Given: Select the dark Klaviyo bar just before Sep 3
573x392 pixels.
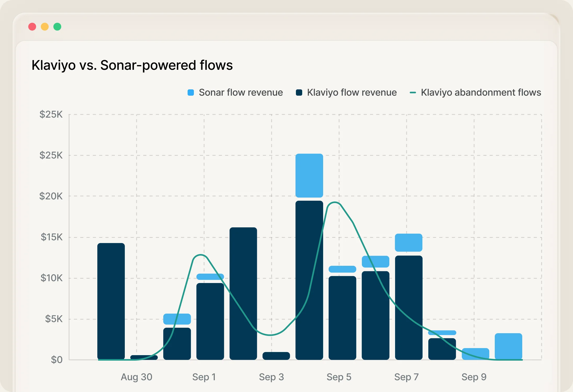Looking at the screenshot, I should (x=243, y=293).
